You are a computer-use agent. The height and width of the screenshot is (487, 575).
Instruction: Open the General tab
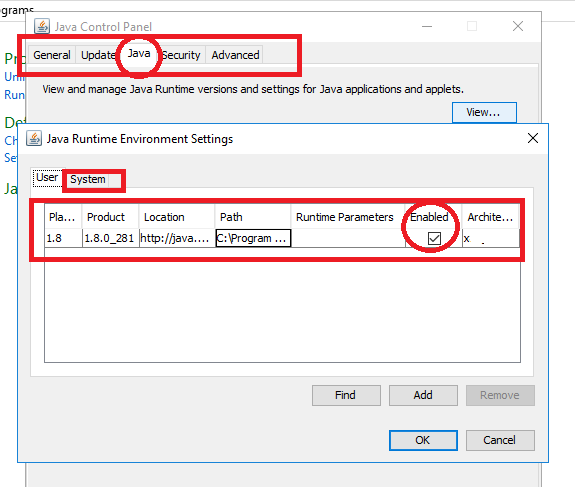(x=52, y=55)
